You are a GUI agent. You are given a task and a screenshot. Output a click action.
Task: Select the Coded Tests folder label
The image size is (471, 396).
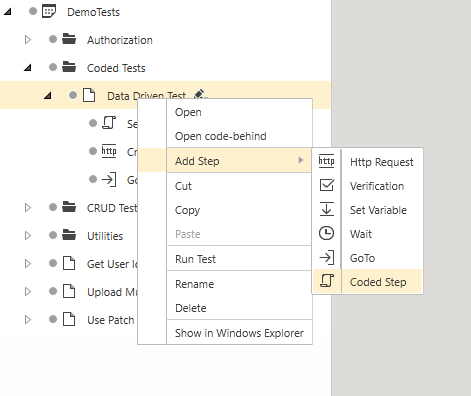click(x=116, y=68)
